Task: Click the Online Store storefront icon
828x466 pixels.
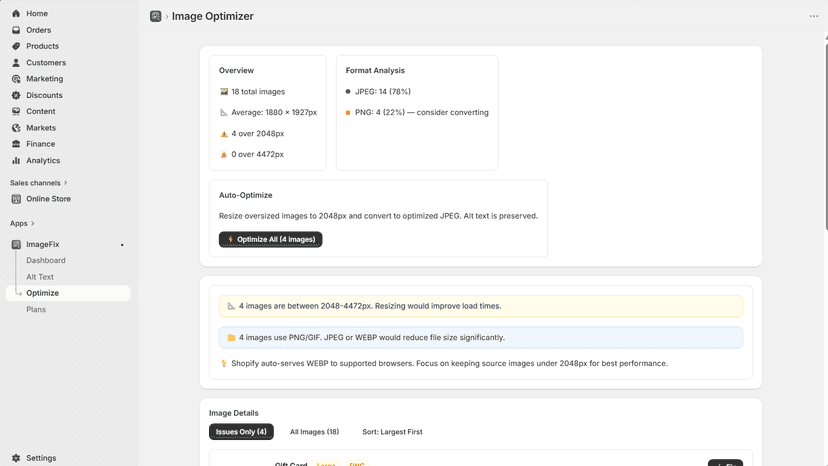Action: click(16, 199)
